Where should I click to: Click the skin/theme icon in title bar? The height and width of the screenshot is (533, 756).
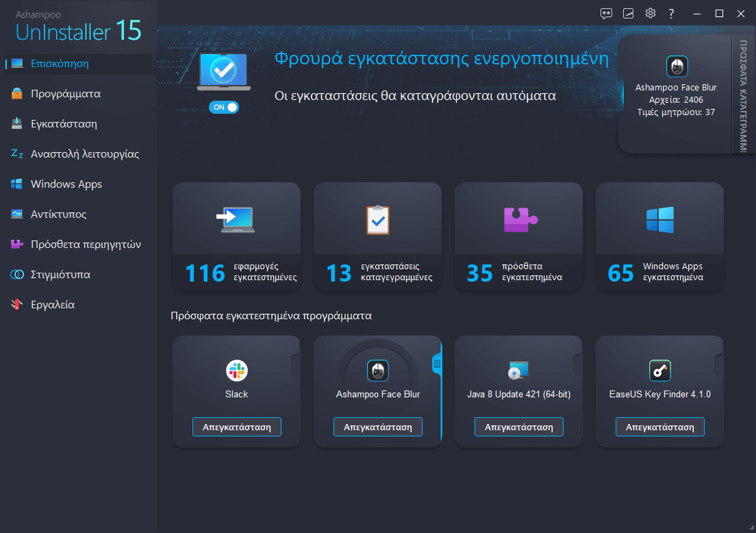click(628, 14)
